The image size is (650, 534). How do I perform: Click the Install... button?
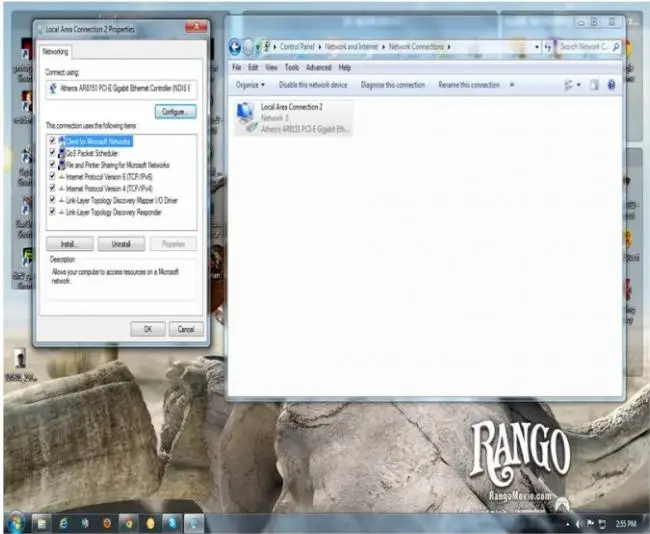(70, 244)
